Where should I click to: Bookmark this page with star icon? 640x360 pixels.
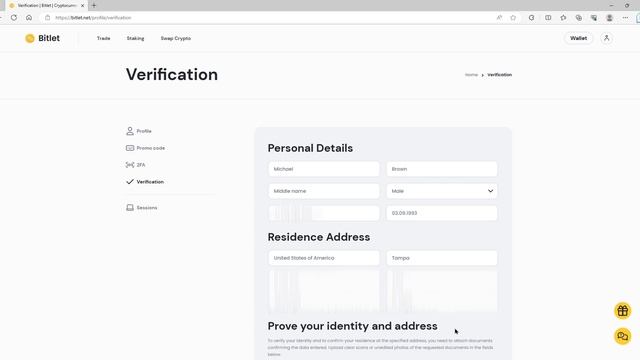point(513,18)
